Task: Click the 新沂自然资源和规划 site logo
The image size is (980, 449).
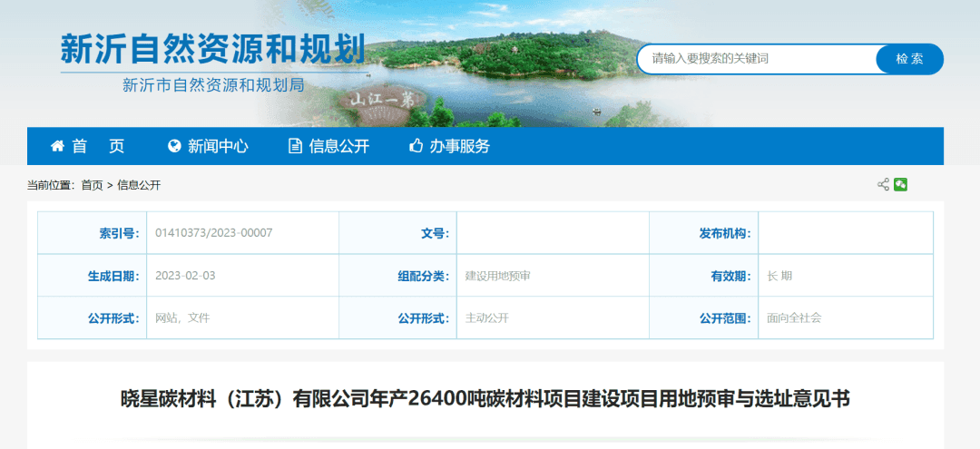Action: click(x=212, y=50)
